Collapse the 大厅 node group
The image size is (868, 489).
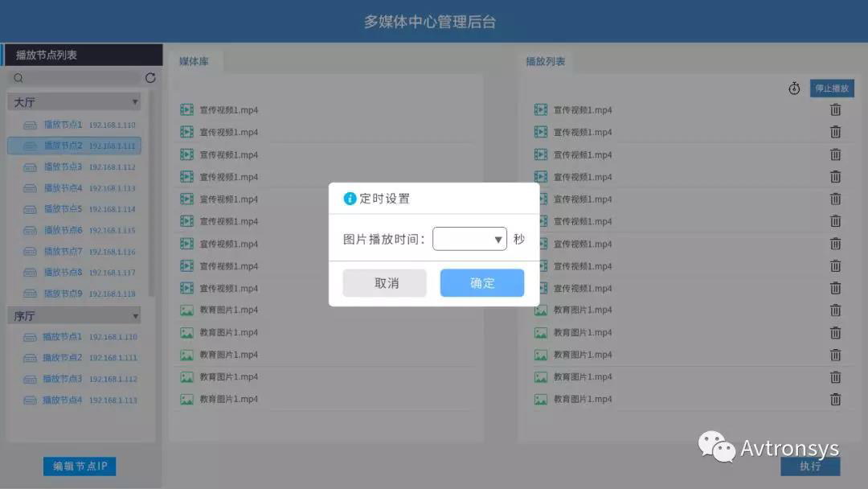click(x=135, y=102)
